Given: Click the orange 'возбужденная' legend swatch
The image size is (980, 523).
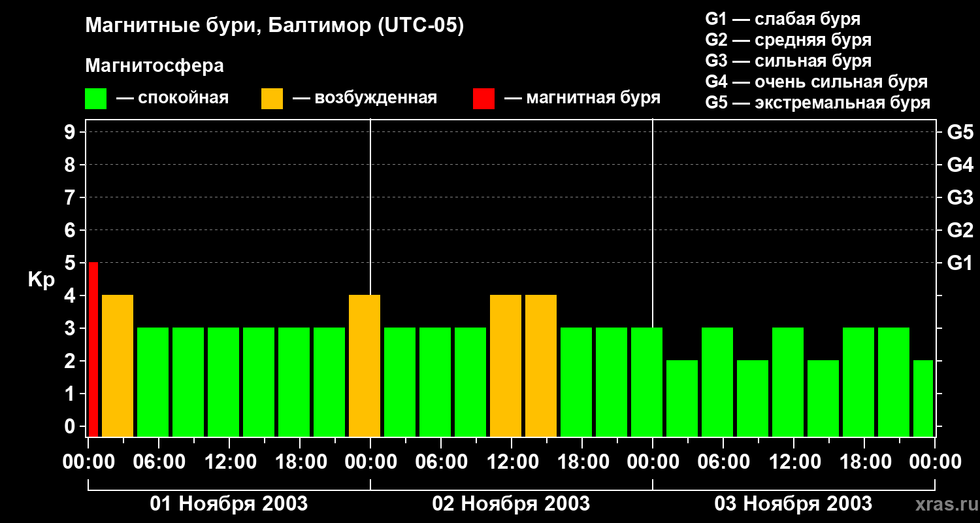Looking at the screenshot, I should (x=272, y=99).
